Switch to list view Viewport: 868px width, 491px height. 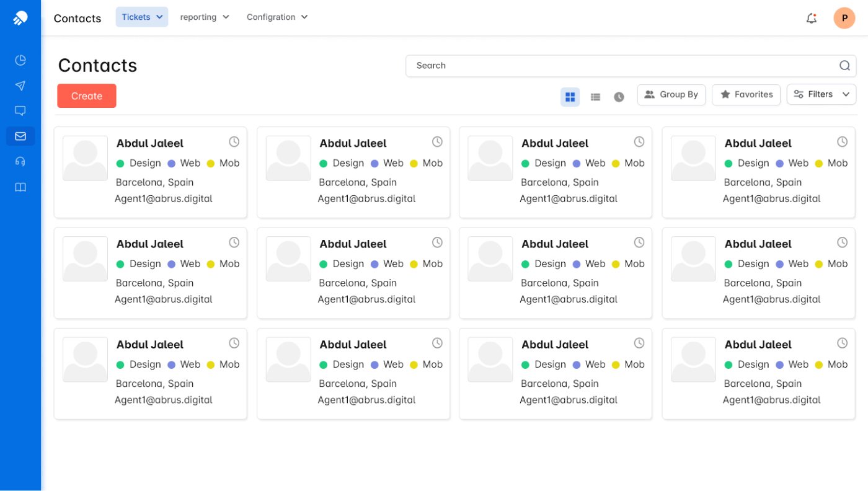coord(595,97)
